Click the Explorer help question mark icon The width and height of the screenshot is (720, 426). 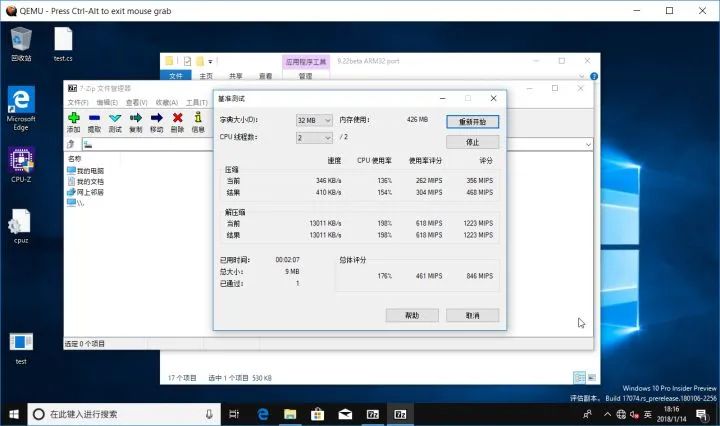(x=594, y=76)
